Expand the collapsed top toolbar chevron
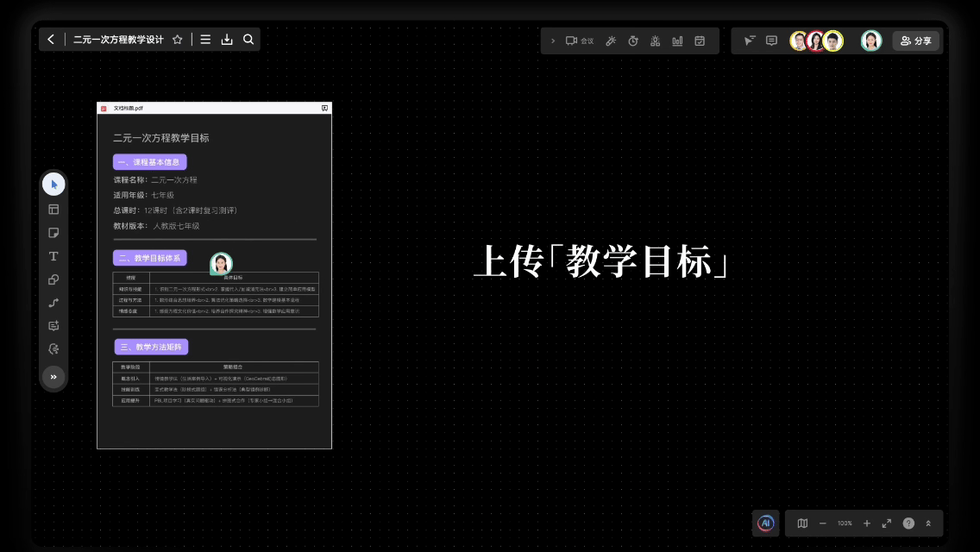Viewport: 980px width, 552px height. pyautogui.click(x=552, y=41)
